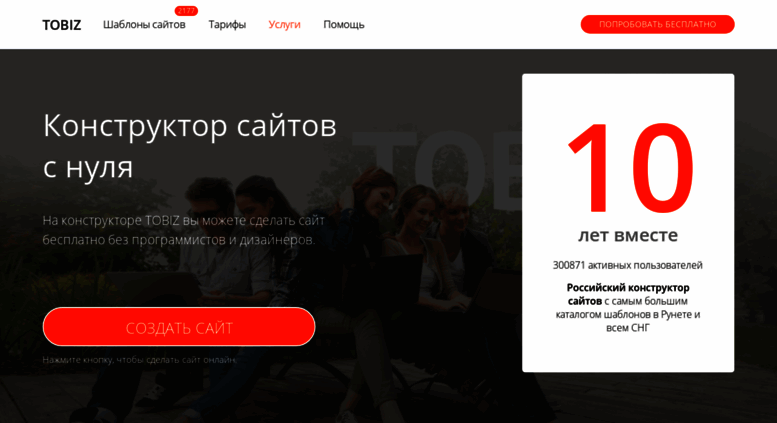Click the hint text below Создать сайт

tap(140, 360)
